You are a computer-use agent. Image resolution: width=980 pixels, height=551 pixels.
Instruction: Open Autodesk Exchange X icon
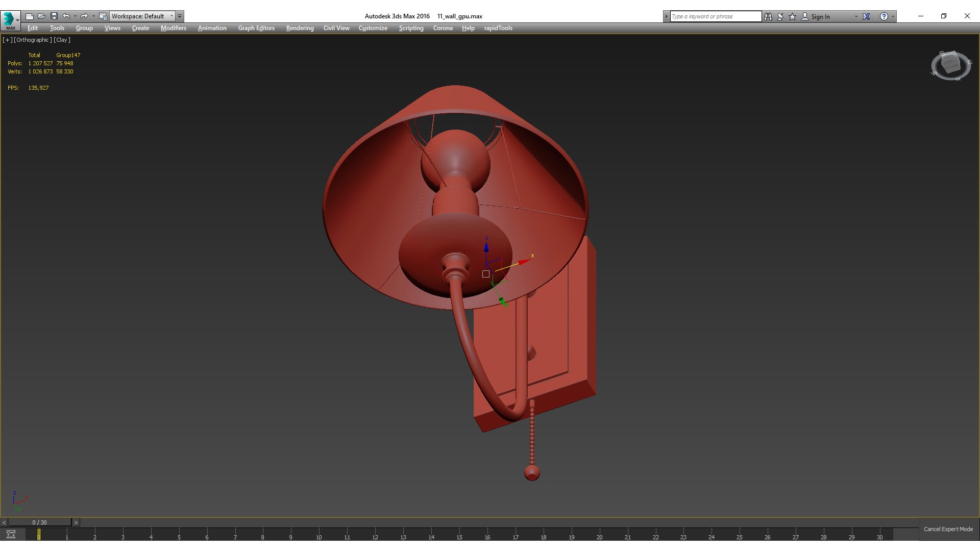click(x=866, y=16)
